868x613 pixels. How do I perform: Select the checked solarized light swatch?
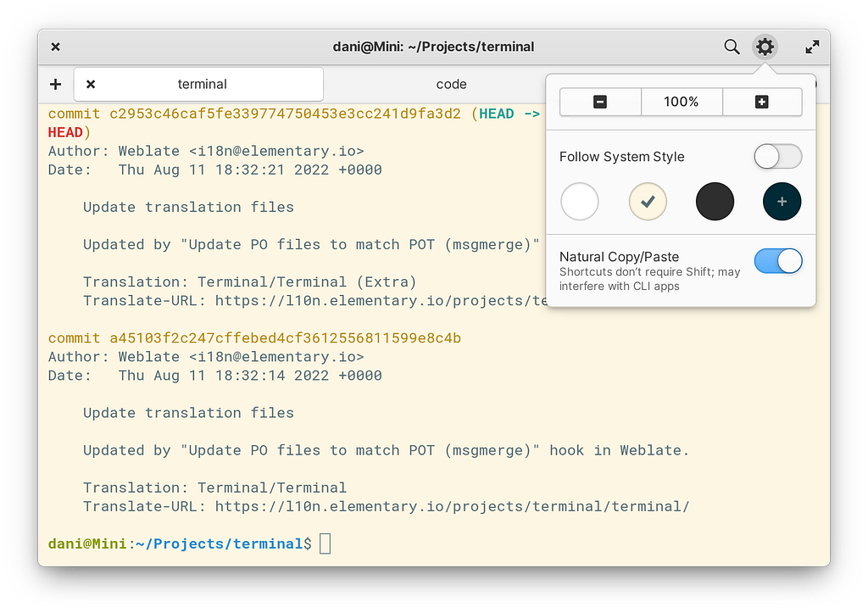pos(648,202)
